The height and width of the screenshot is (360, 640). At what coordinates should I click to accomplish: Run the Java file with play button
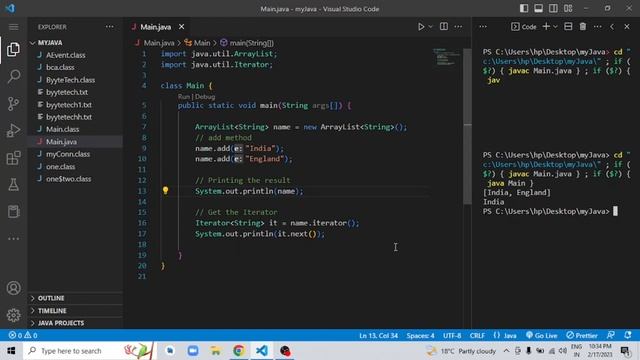[x=421, y=27]
